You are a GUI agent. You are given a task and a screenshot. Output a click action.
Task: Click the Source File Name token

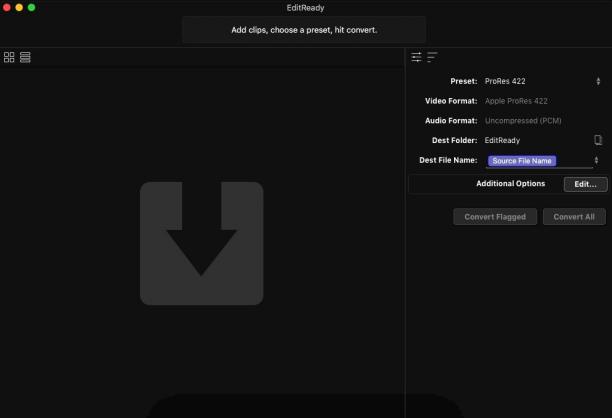[522, 161]
